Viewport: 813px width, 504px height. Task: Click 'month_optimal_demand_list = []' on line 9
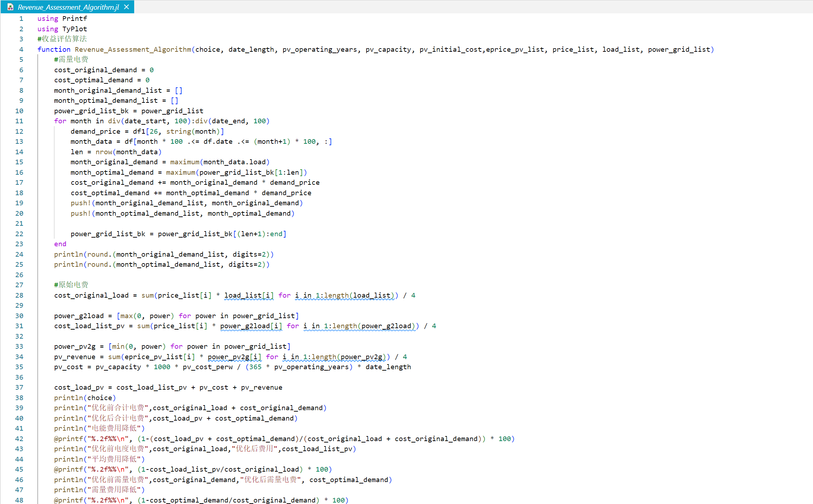[116, 100]
